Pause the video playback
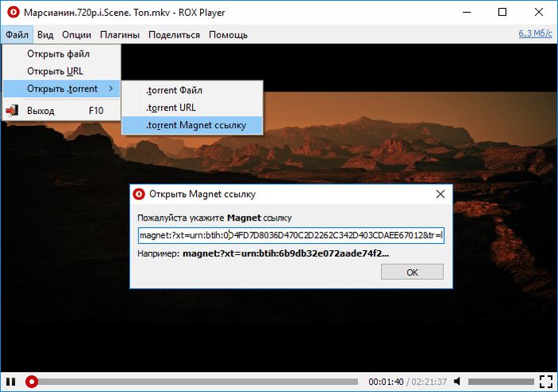Screen dimensions: 558x392 (x=11, y=382)
